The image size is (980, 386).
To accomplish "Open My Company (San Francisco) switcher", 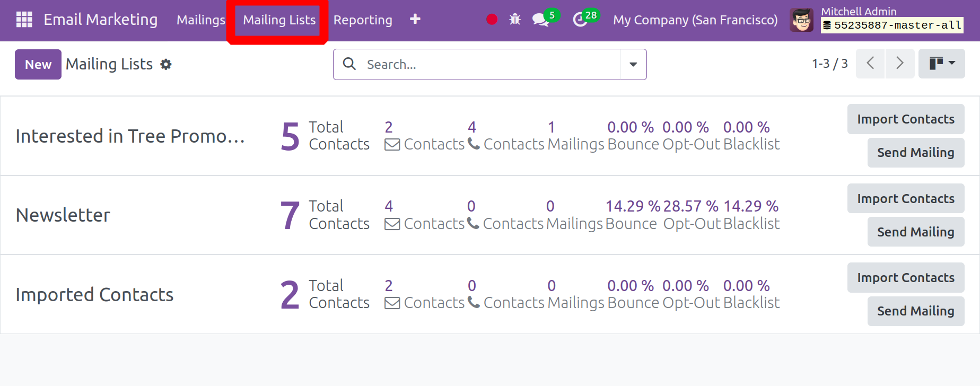I will [x=695, y=20].
